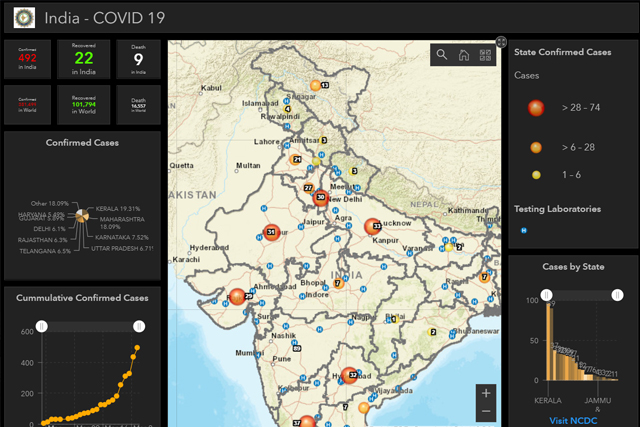Screen dimensions: 640x427
Task: Open the basemap gallery grid icon
Action: pos(484,55)
